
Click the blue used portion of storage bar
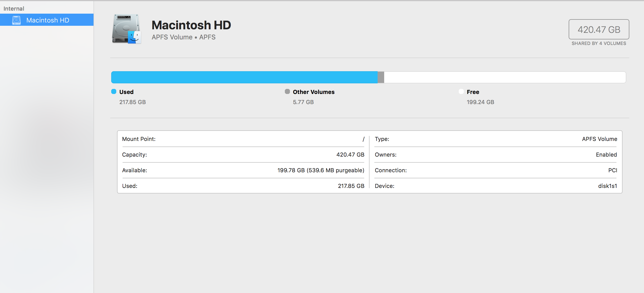(x=244, y=77)
